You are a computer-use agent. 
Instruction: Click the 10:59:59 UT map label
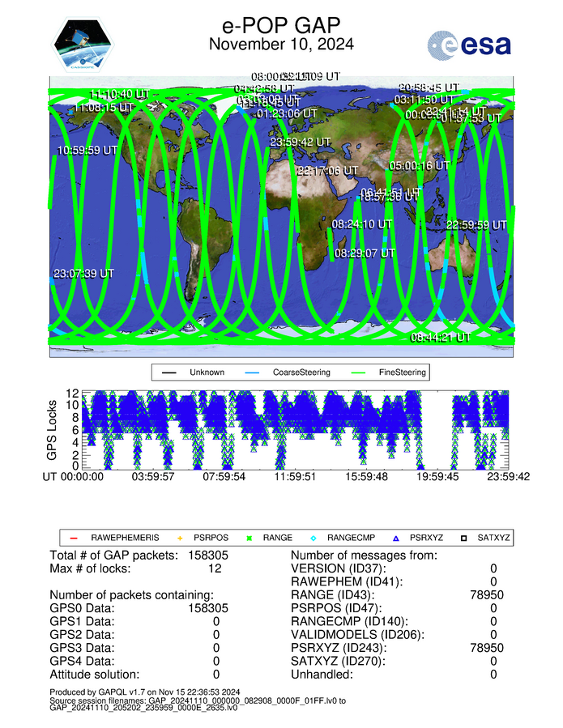pos(89,150)
